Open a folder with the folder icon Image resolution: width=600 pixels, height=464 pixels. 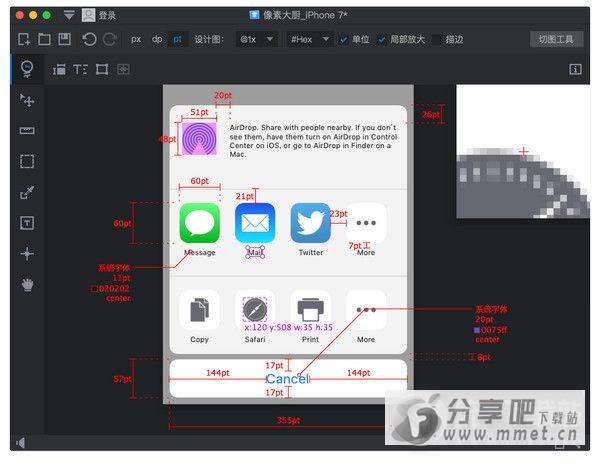[x=44, y=39]
